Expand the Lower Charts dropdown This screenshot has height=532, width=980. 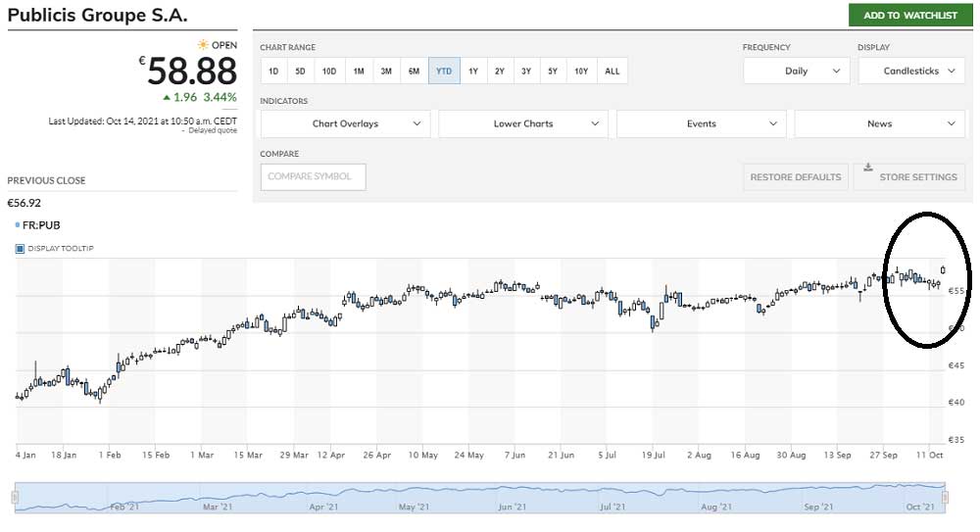pyautogui.click(x=523, y=123)
